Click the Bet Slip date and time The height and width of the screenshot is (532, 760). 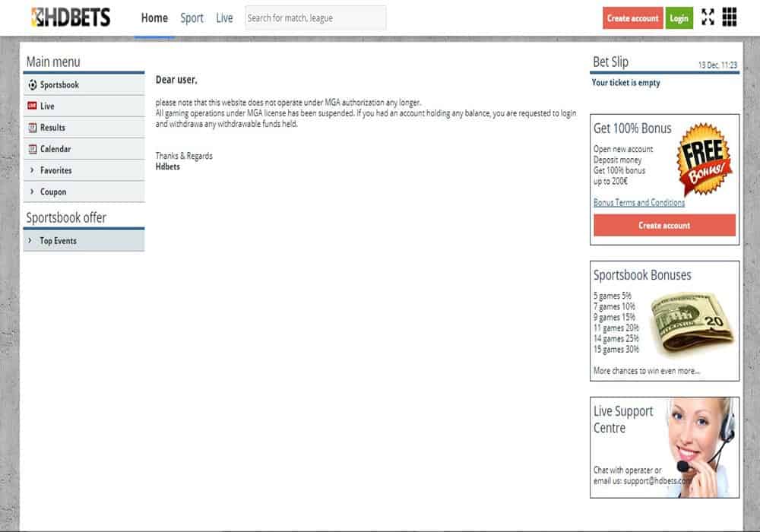coord(717,65)
